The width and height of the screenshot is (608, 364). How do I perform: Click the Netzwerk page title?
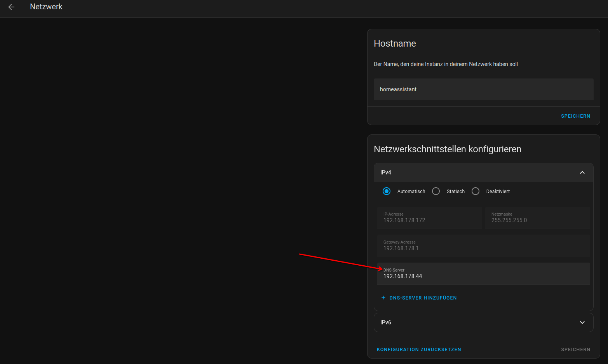click(x=46, y=7)
